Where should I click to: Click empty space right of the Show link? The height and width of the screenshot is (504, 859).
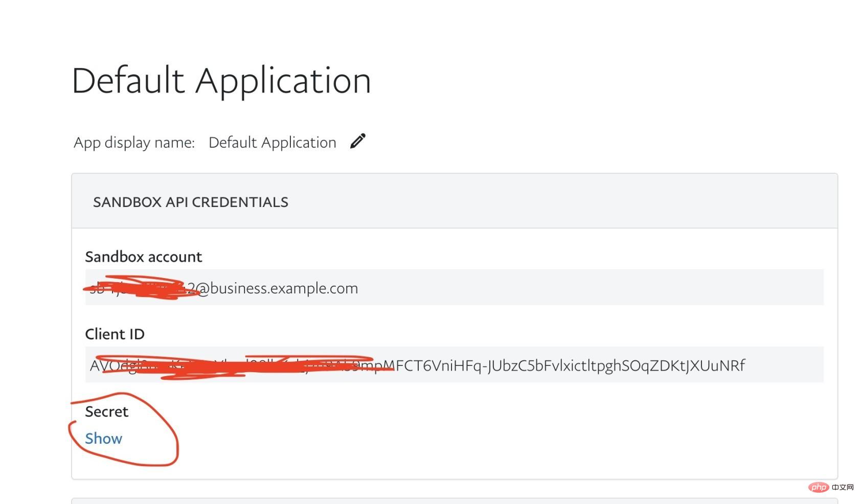[x=460, y=439]
